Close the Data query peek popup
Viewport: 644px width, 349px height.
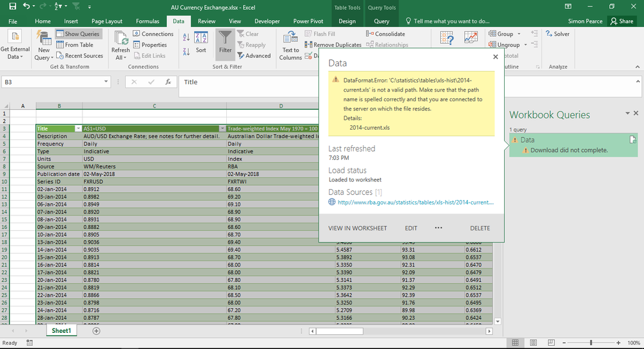495,57
